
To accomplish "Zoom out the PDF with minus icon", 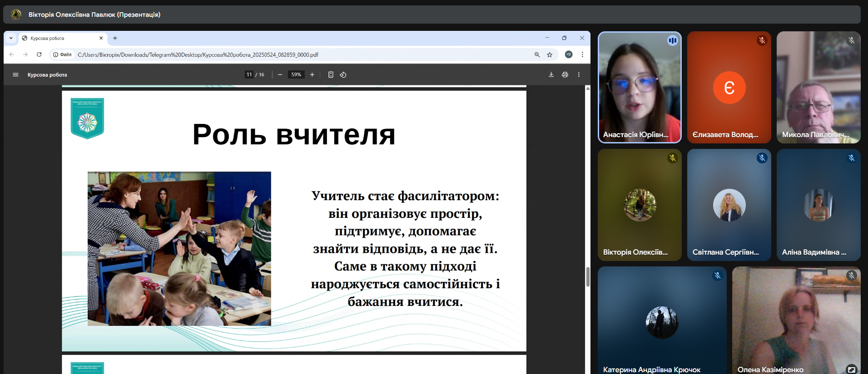I will click(280, 75).
